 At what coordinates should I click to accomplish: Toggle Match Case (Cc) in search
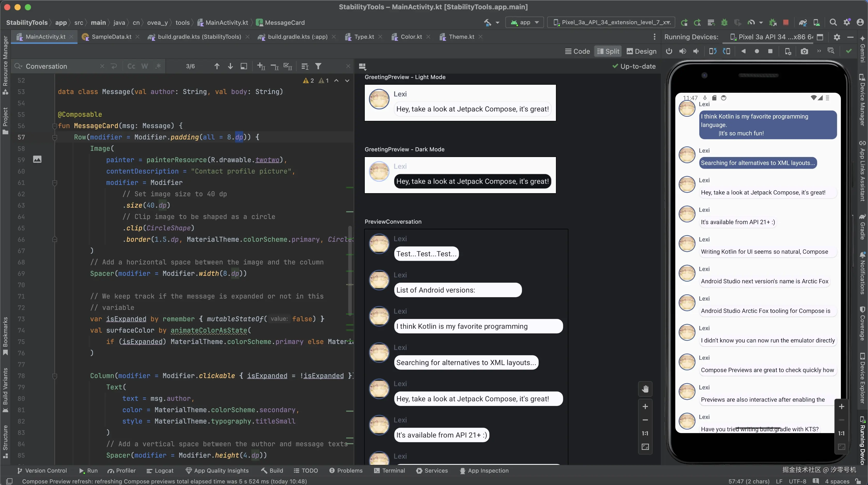pyautogui.click(x=131, y=66)
